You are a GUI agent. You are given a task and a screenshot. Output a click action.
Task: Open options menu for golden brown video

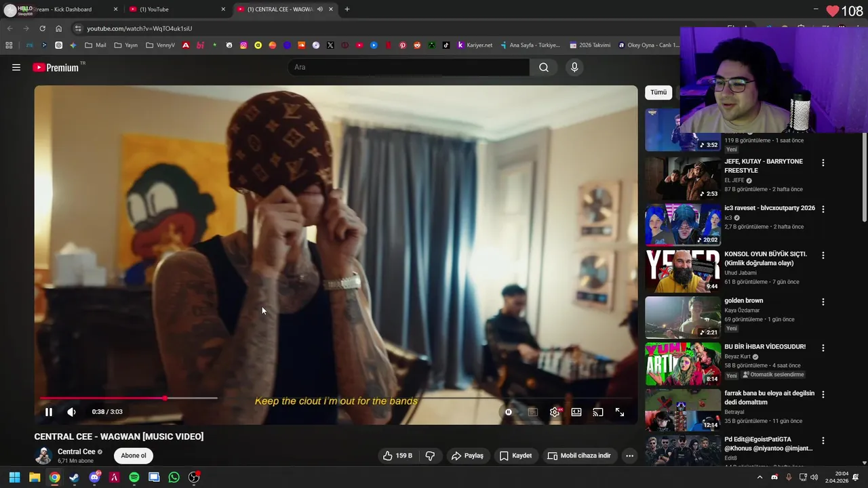pos(823,302)
